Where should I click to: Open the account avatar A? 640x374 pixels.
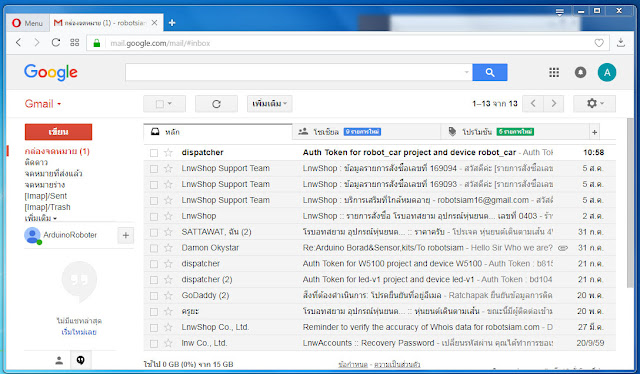(x=607, y=72)
